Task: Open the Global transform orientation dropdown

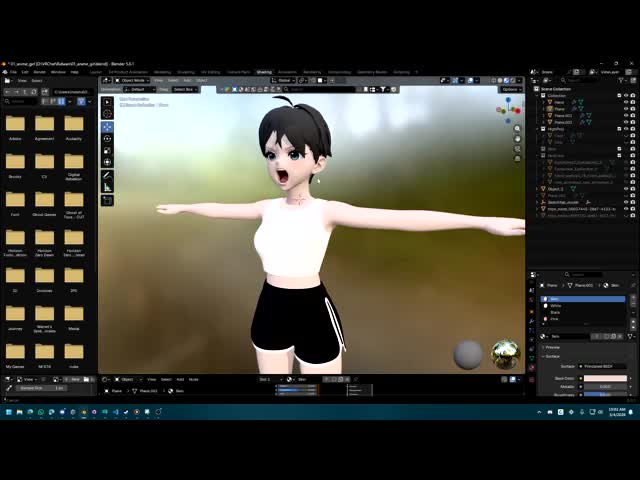Action: click(x=283, y=80)
